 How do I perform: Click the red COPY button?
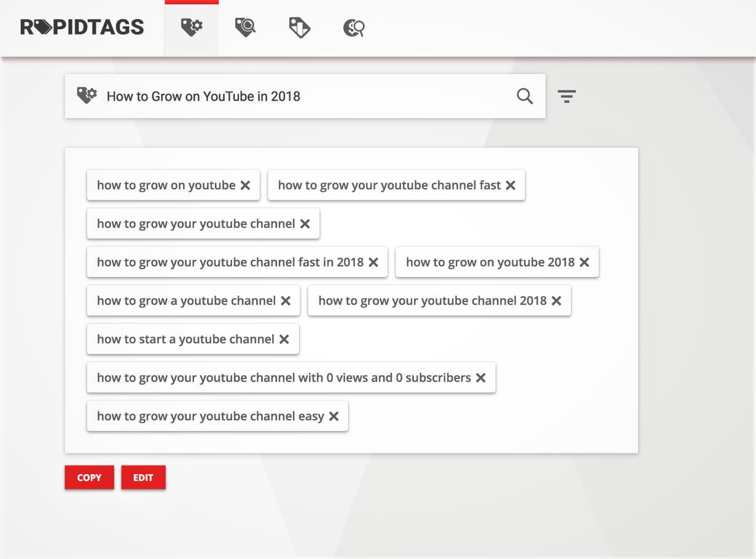coord(90,477)
